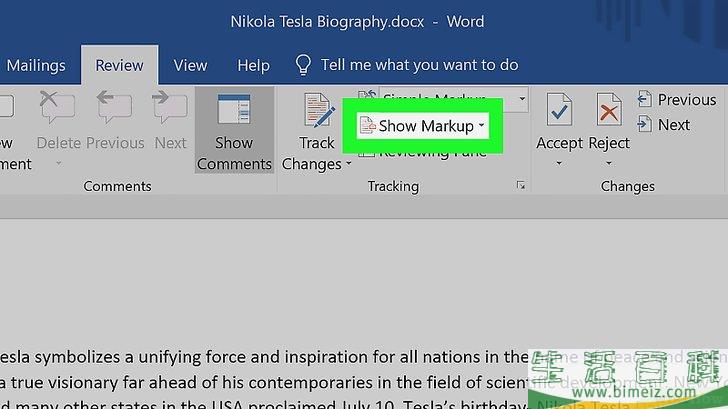Open the Simple Markup display dropdown
The image size is (728, 409).
click(522, 99)
